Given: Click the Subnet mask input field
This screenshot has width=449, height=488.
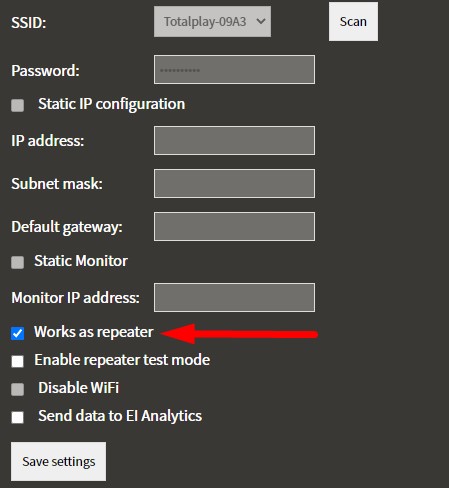Looking at the screenshot, I should coord(234,183).
